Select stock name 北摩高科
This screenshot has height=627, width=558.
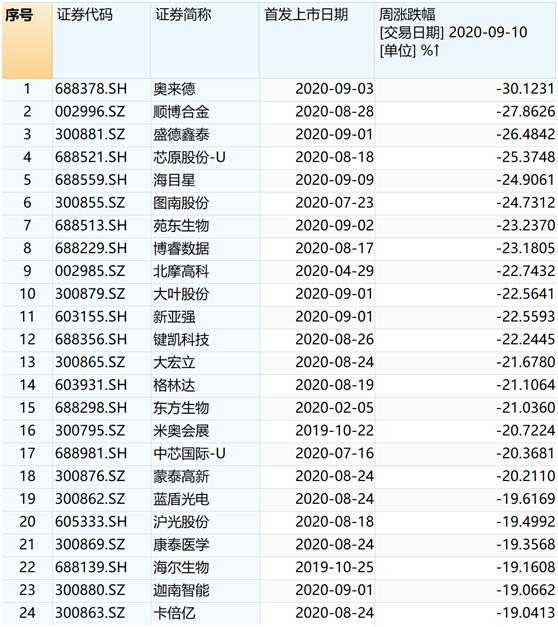(181, 272)
